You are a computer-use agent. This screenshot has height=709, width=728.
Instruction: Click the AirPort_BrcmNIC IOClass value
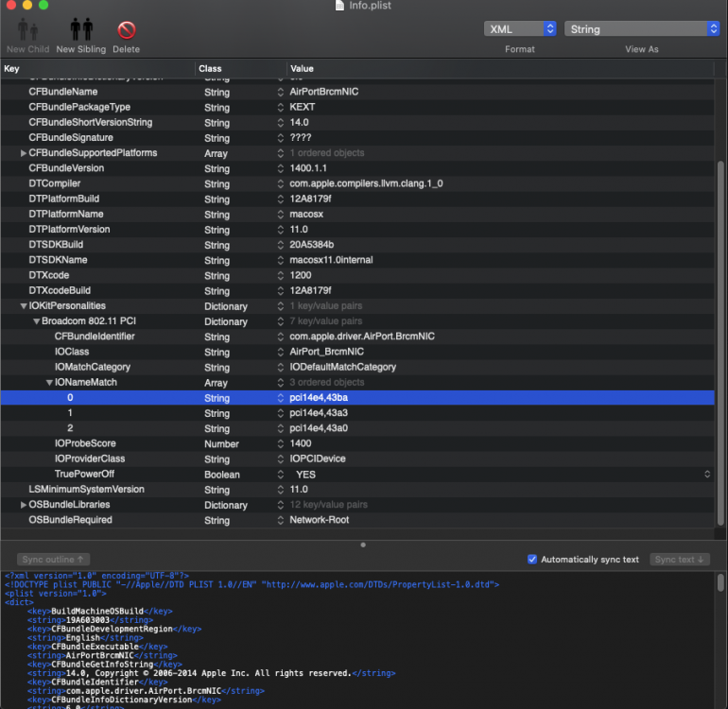click(327, 352)
